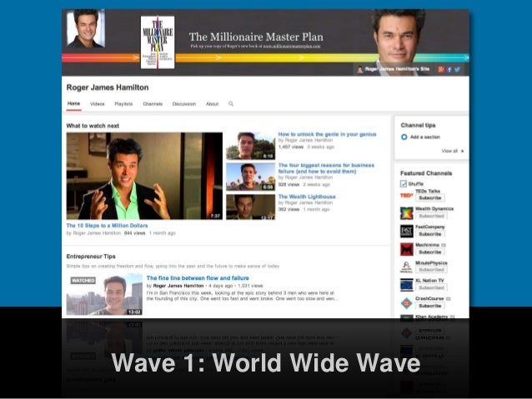Image resolution: width=532 pixels, height=399 pixels.
Task: Click the business failure video thumbnail
Action: 251,177
